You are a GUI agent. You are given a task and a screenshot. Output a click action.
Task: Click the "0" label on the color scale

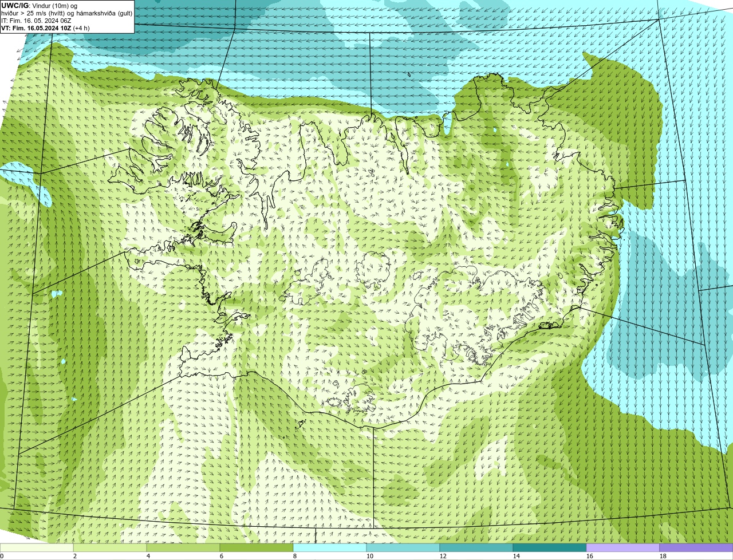tap(2, 556)
